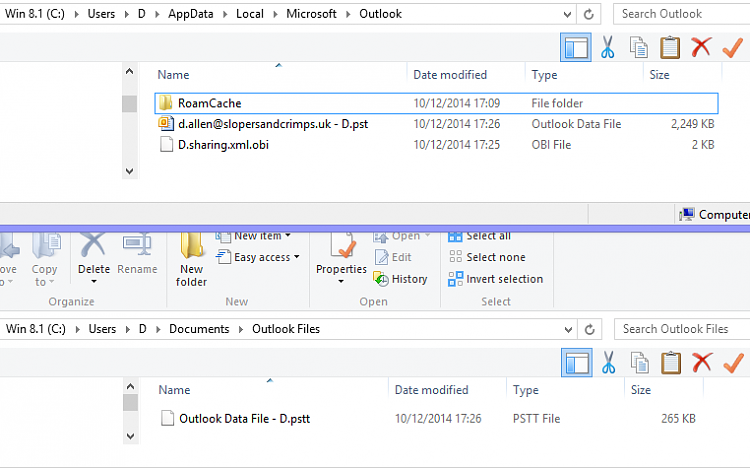750x468 pixels.
Task: Click the Paste clipboard icon in Outlook Files window
Action: [671, 363]
